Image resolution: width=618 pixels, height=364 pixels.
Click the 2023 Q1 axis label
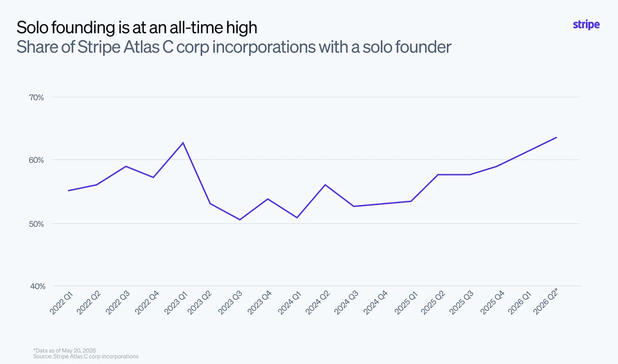pyautogui.click(x=176, y=303)
